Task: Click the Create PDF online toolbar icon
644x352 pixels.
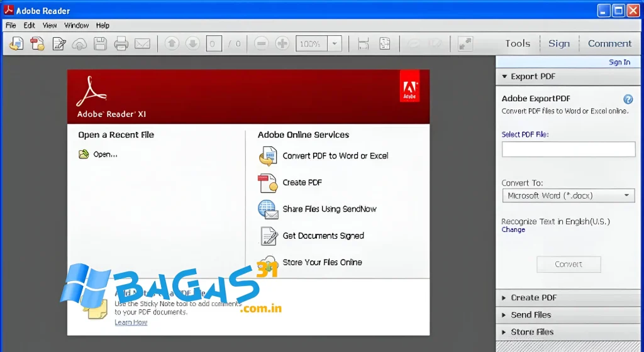Action: click(x=37, y=43)
